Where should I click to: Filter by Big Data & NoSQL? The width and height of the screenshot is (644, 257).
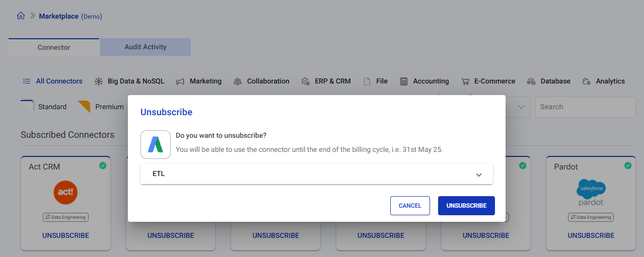136,81
